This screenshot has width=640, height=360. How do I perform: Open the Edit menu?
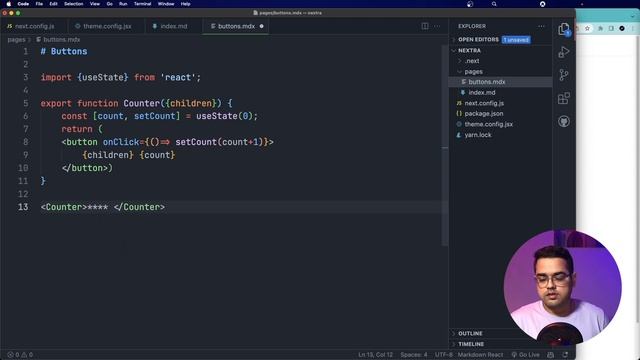tap(53, 4)
